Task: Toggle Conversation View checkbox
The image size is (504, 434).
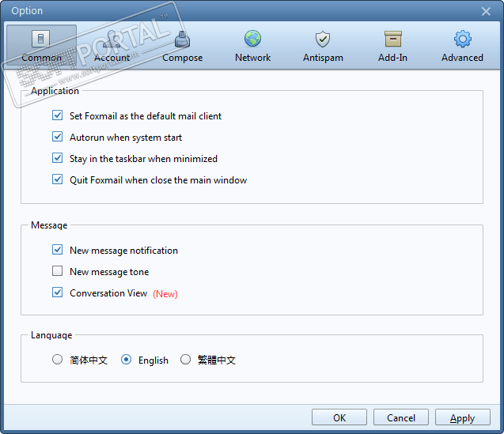Action: tap(58, 292)
